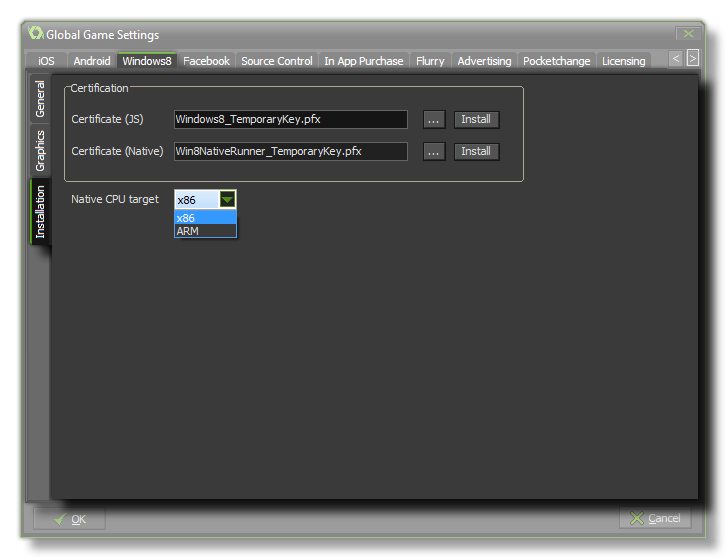Choose ARM in the CPU target list
The height and width of the screenshot is (558, 726).
pos(205,231)
